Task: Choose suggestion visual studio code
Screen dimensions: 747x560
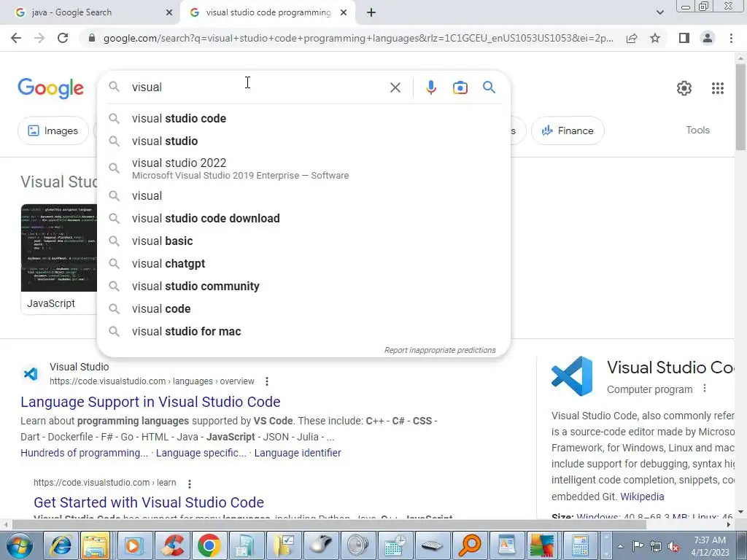Action: coord(304,119)
